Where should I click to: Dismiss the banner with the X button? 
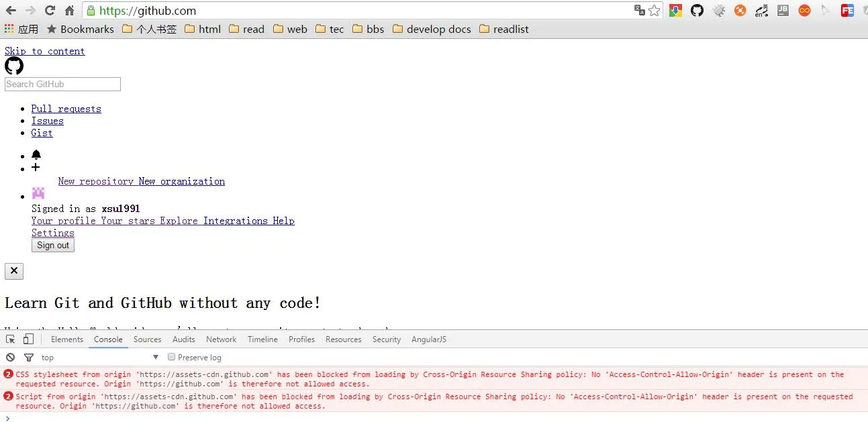pyautogui.click(x=14, y=271)
